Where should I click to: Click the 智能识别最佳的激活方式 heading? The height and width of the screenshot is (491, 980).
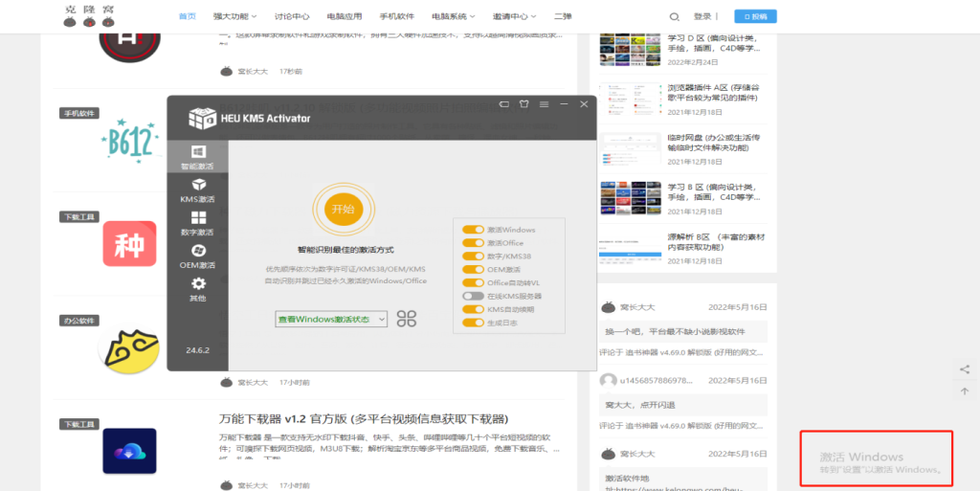click(x=345, y=250)
